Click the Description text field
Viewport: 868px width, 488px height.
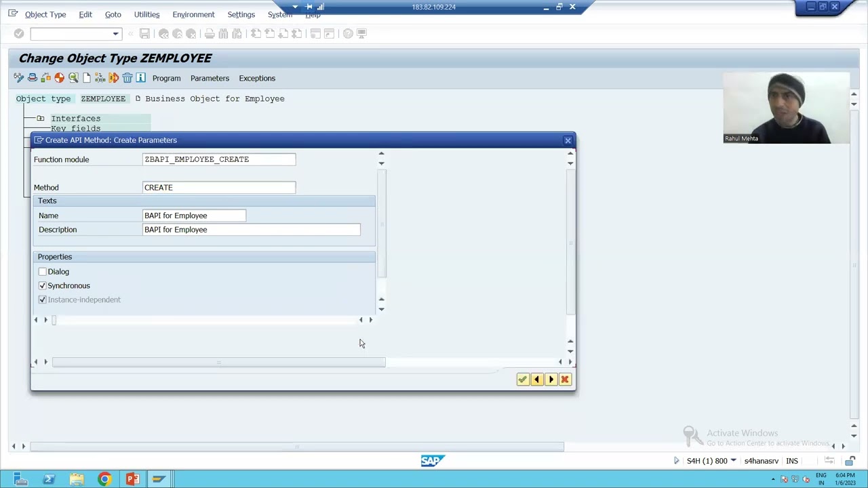click(x=252, y=230)
